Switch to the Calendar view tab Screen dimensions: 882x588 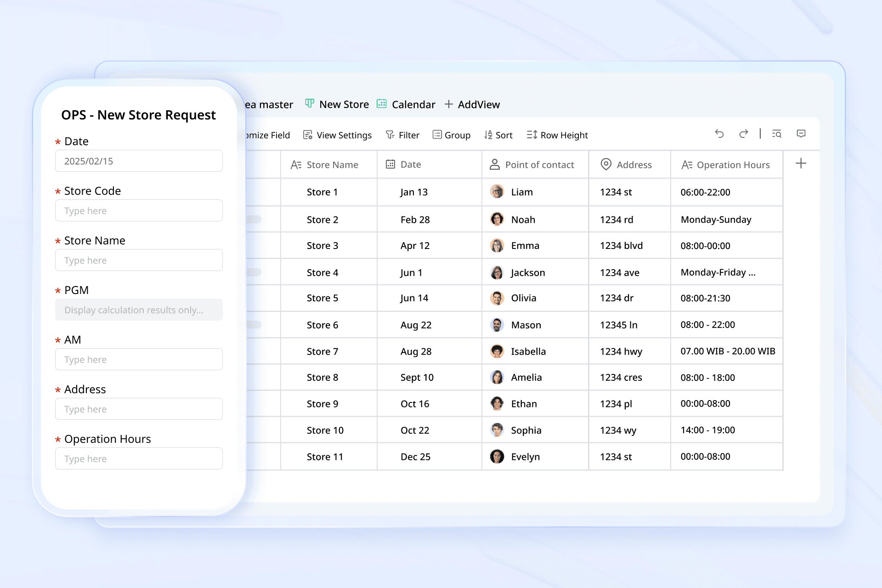tap(406, 104)
